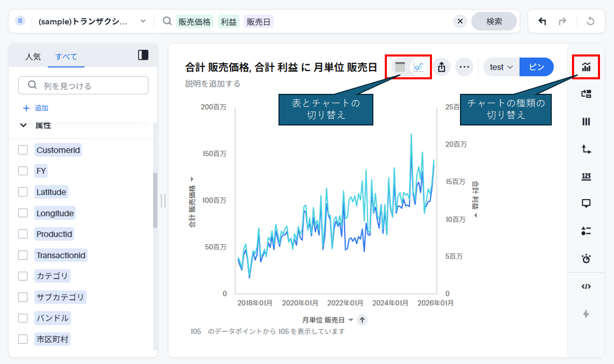Open the column settings three-bars icon
Viewport: 614px width, 364px height.
click(586, 121)
